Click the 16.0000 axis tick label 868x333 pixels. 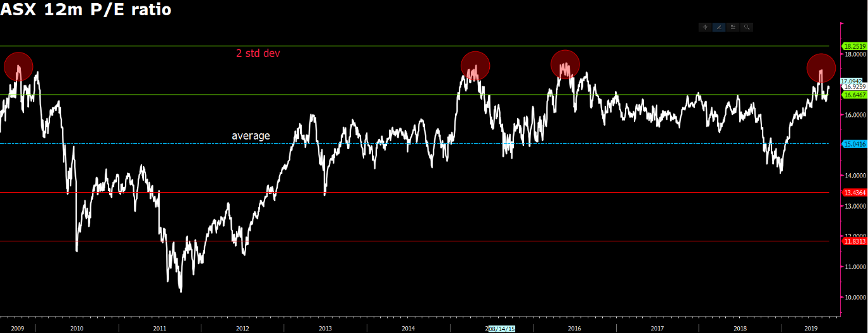855,115
